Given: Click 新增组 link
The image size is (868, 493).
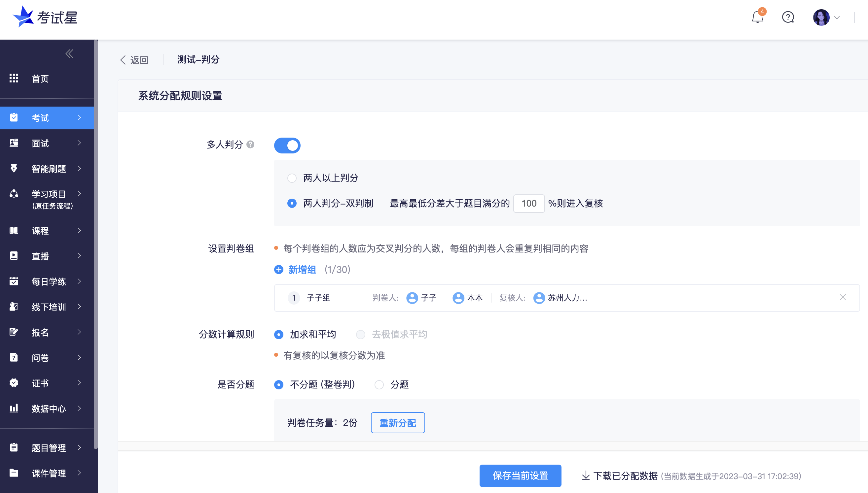Looking at the screenshot, I should coord(302,270).
